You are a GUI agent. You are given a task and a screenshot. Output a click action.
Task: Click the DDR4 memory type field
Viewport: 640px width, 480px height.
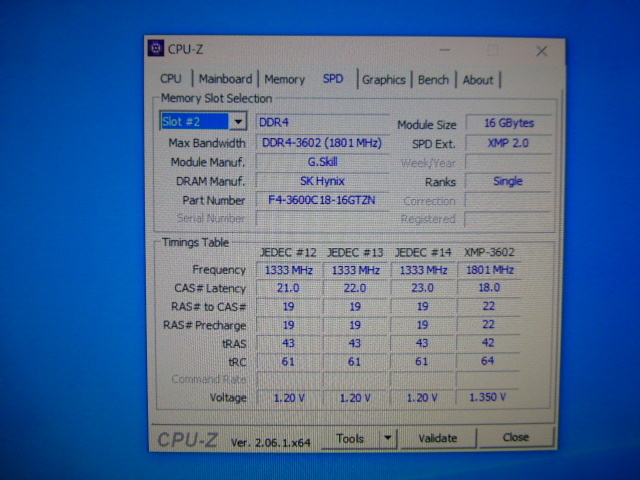[x=322, y=122]
